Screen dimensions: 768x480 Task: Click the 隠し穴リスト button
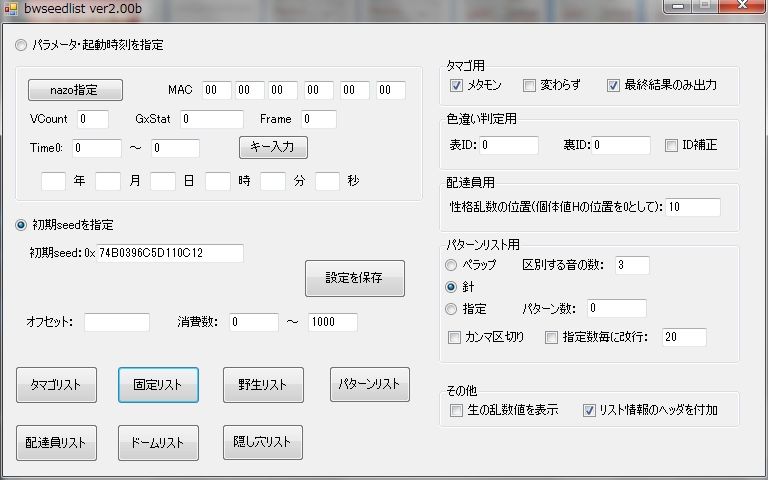[x=263, y=442]
